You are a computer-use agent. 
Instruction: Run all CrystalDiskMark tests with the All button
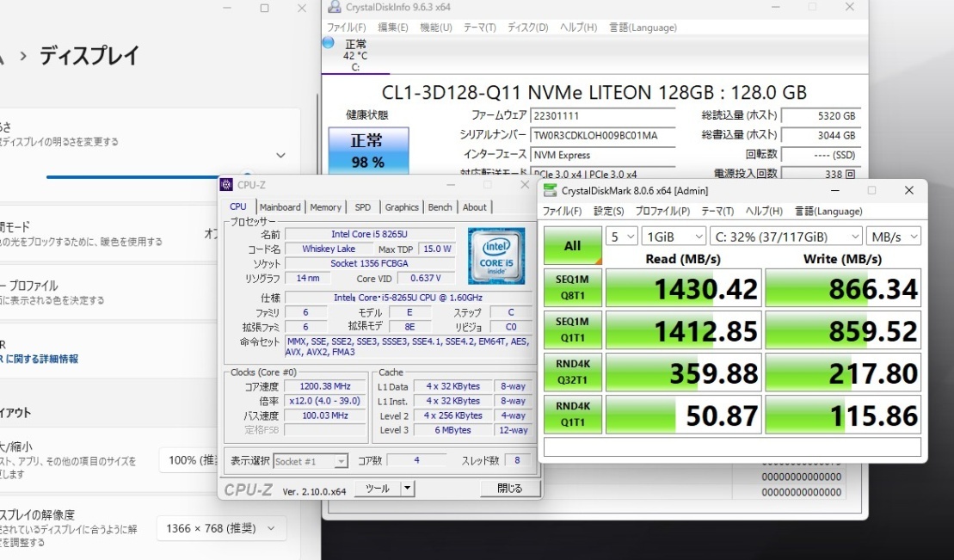point(573,246)
